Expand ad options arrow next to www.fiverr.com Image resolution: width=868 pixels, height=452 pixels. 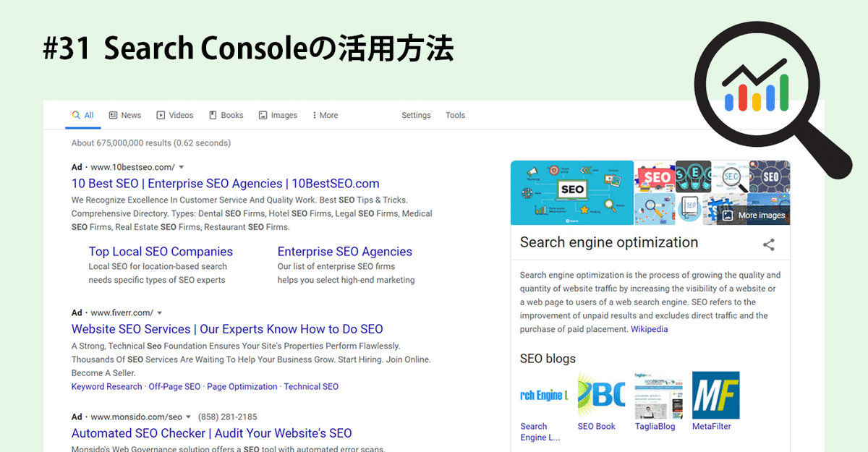pos(160,313)
